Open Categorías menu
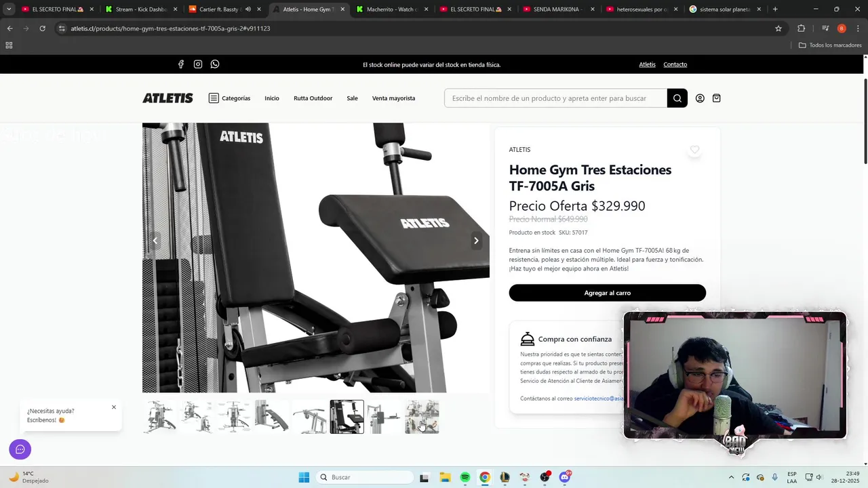 (229, 98)
